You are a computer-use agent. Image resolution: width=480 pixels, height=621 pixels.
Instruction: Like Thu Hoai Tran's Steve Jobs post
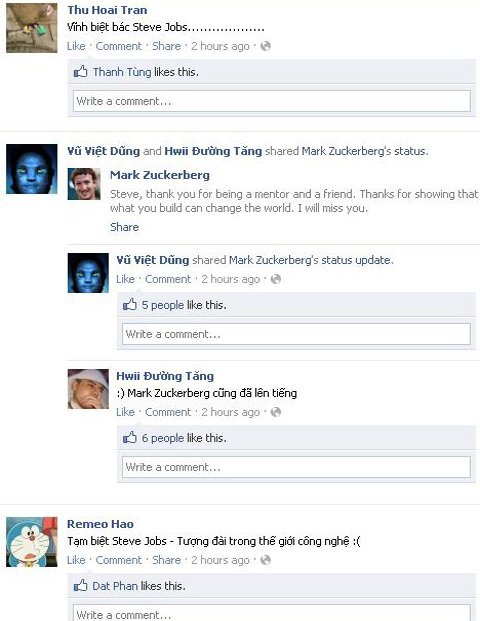coord(76,46)
